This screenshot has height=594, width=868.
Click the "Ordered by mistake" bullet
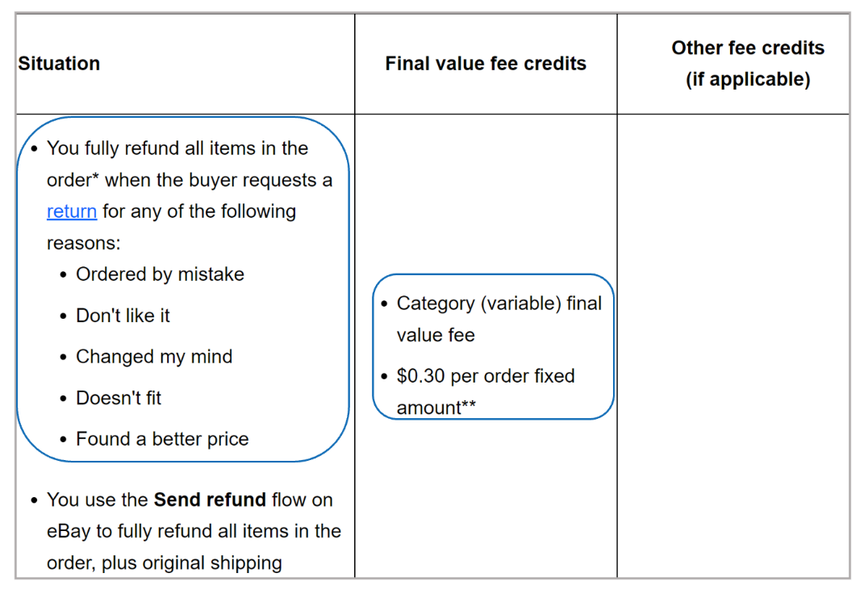[160, 274]
